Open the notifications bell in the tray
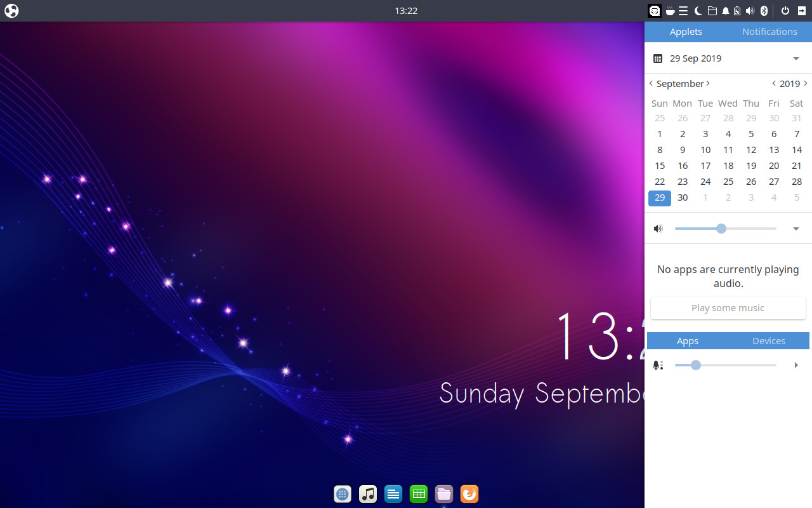Image resolution: width=812 pixels, height=508 pixels. [x=725, y=10]
